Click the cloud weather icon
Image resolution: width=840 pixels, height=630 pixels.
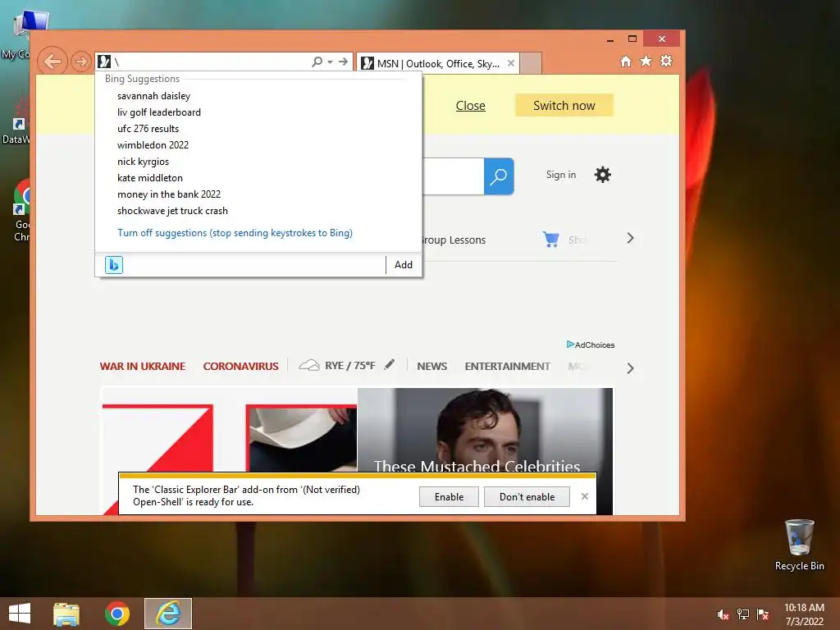tap(309, 365)
